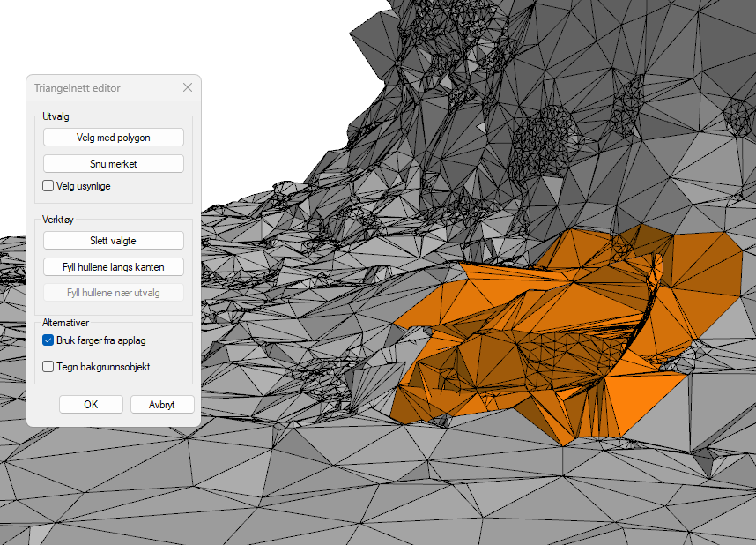Image resolution: width=756 pixels, height=545 pixels.
Task: Delete selection with Slett valgte
Action: [x=114, y=241]
